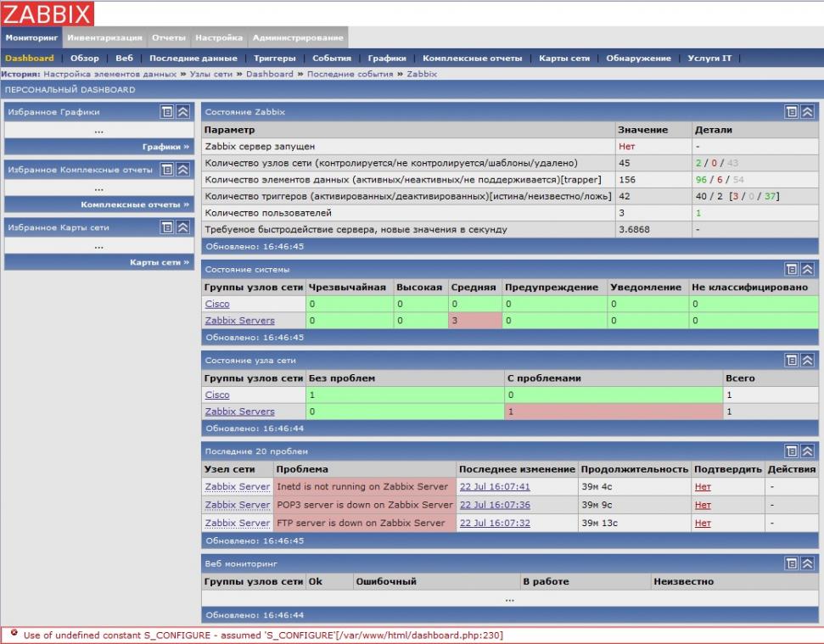Go to Последние события in history breadcrumb
This screenshot has width=824, height=644.
(350, 74)
